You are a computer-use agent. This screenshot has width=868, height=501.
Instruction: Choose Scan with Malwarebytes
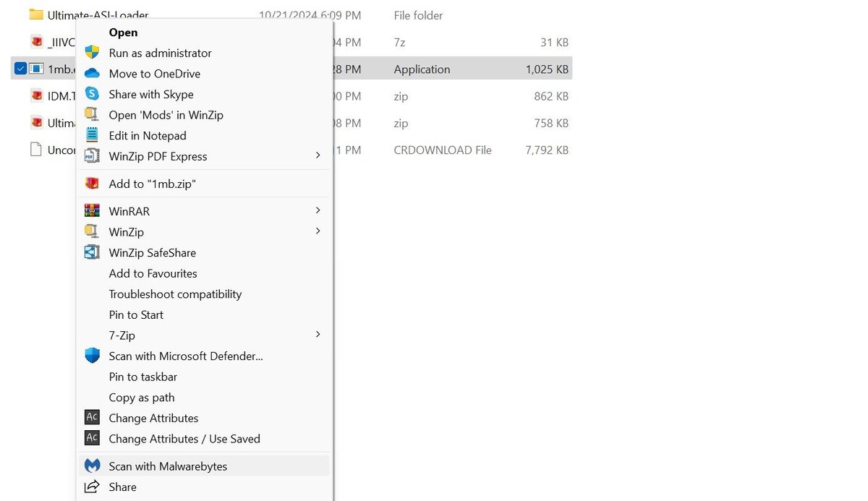(204, 466)
